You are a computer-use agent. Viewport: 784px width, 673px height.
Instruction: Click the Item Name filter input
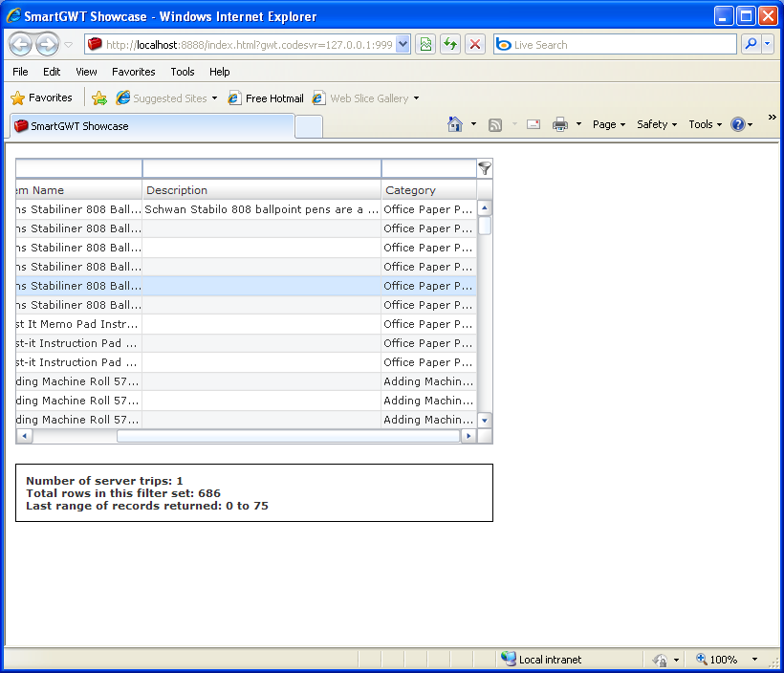(78, 168)
